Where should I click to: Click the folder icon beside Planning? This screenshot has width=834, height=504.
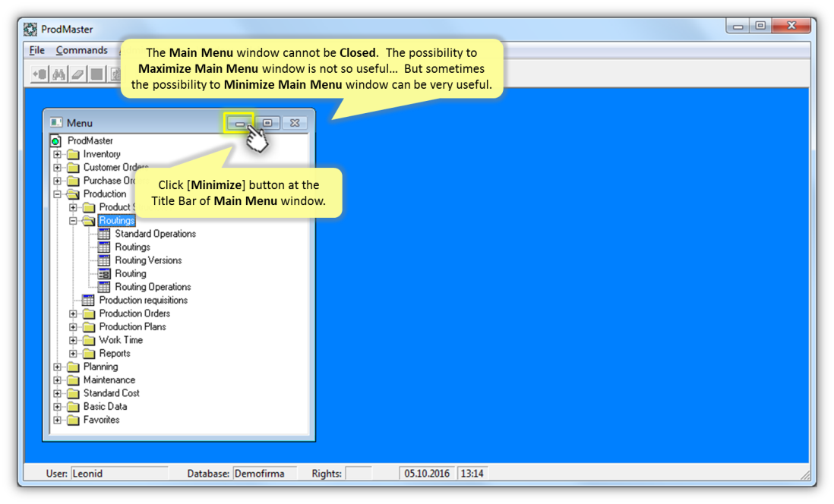tap(74, 367)
